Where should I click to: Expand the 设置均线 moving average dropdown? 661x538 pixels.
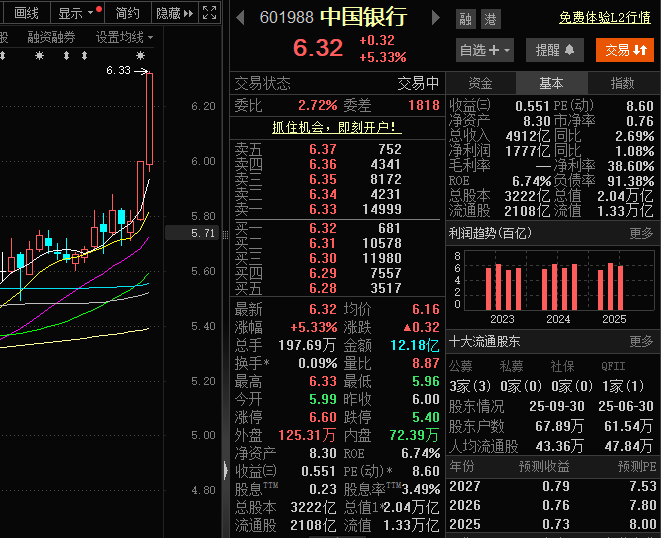click(125, 37)
